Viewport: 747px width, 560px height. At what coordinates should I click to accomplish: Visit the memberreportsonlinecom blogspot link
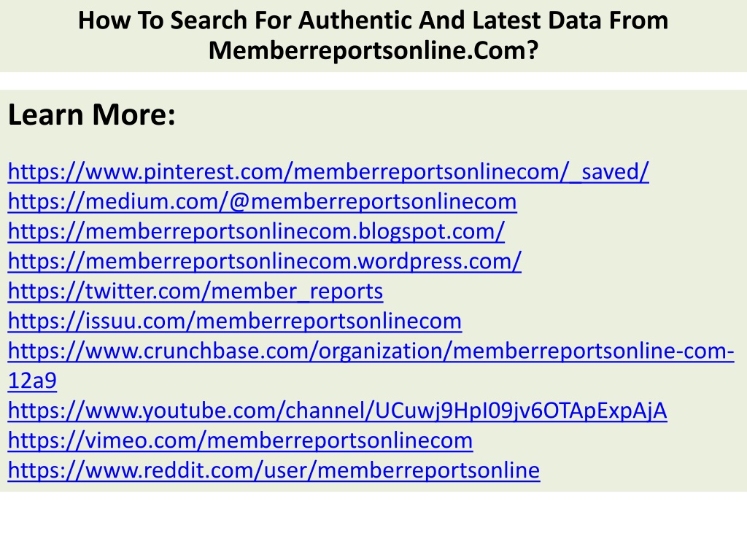256,231
